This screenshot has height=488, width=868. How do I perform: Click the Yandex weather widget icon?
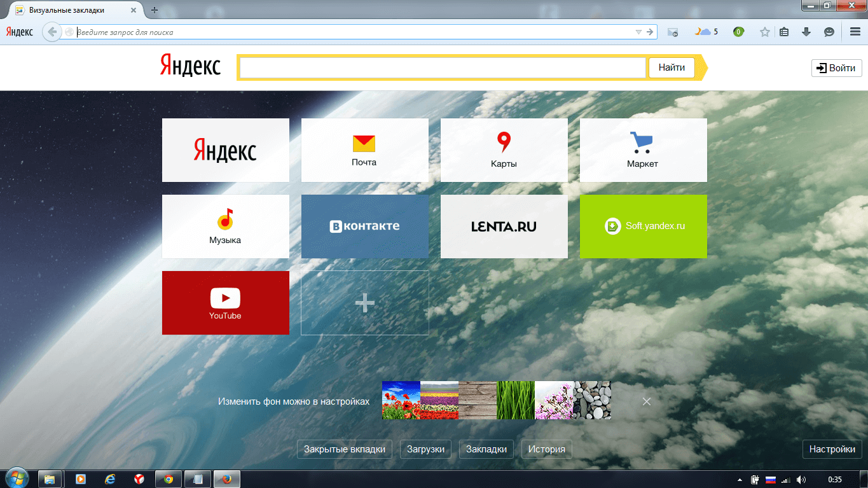click(706, 32)
